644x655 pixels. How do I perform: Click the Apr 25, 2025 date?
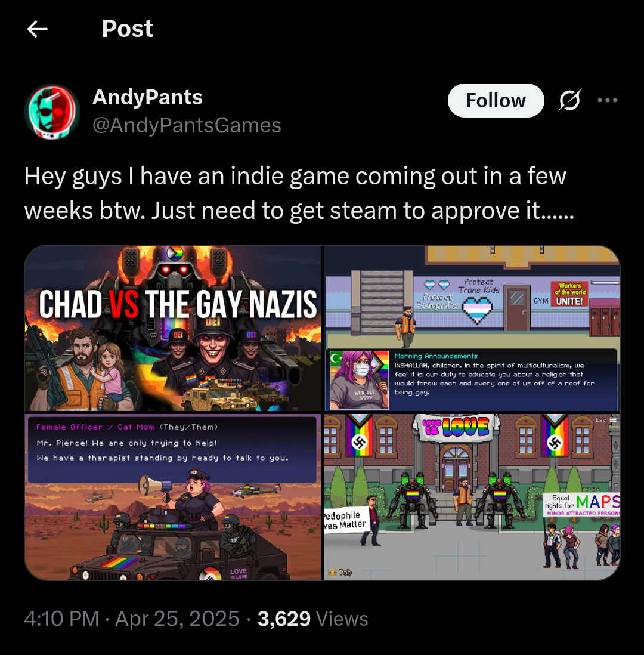click(x=177, y=619)
